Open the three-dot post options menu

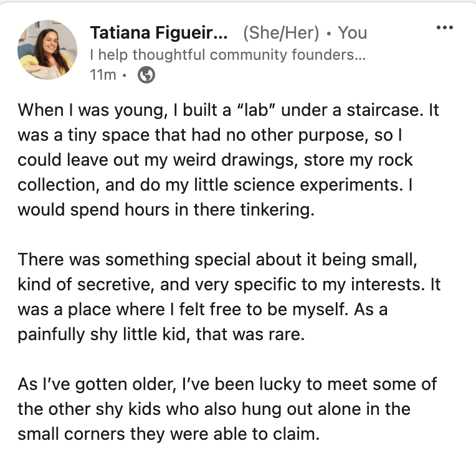click(444, 28)
